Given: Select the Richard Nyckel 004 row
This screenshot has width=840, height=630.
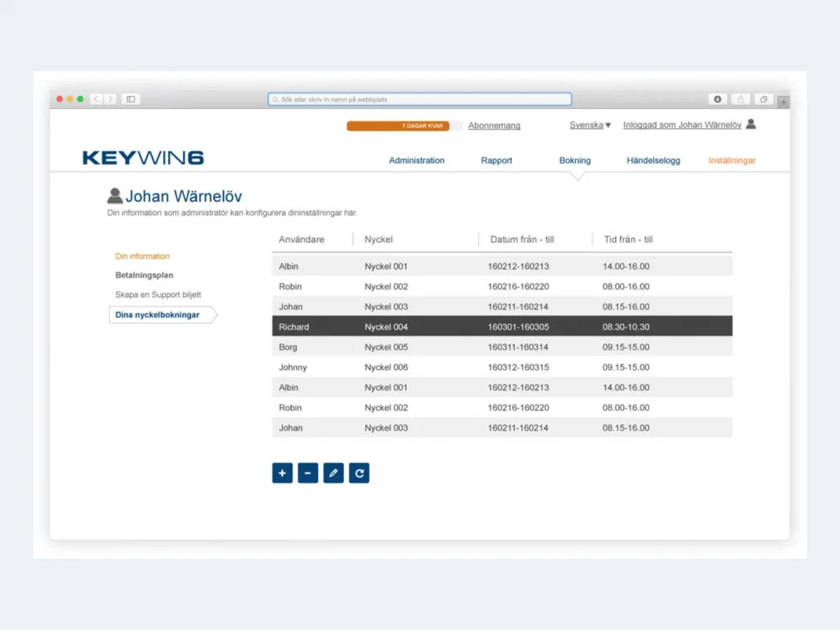Looking at the screenshot, I should [x=502, y=326].
